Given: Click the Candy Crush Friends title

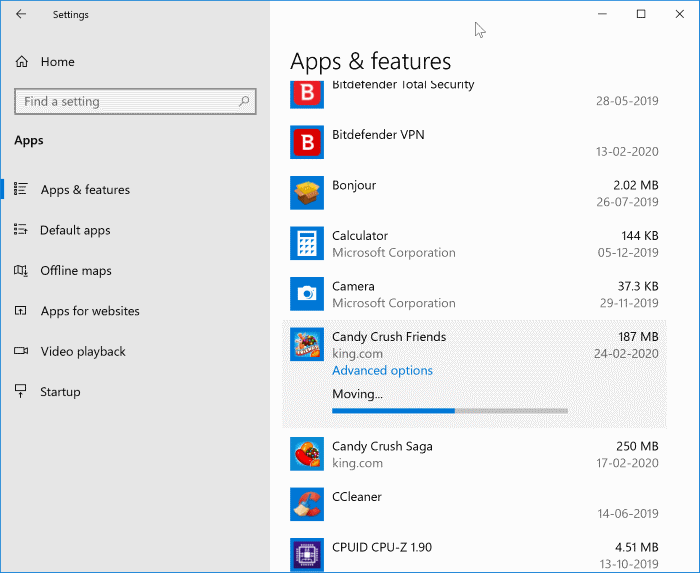Looking at the screenshot, I should (389, 336).
